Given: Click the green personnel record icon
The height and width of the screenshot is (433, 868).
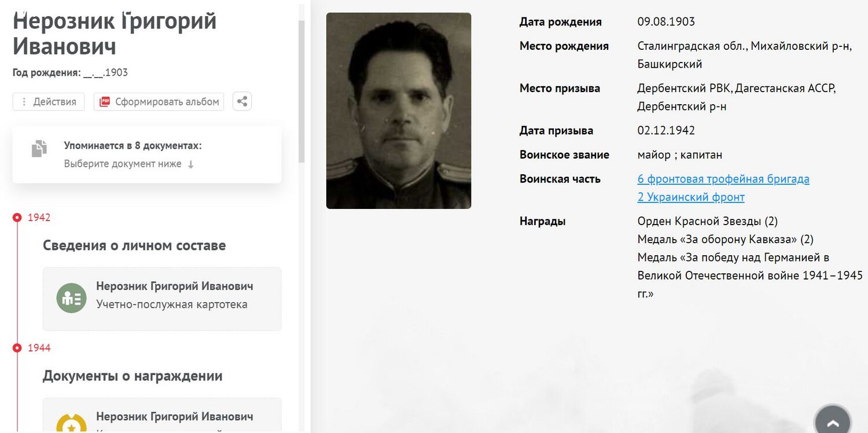Looking at the screenshot, I should coord(71,298).
